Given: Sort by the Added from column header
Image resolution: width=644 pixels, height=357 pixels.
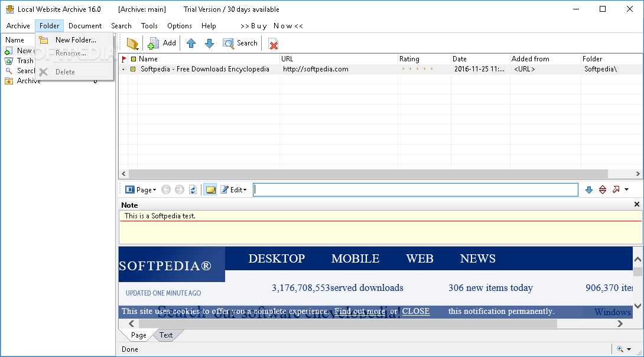Looking at the screenshot, I should tap(545, 58).
